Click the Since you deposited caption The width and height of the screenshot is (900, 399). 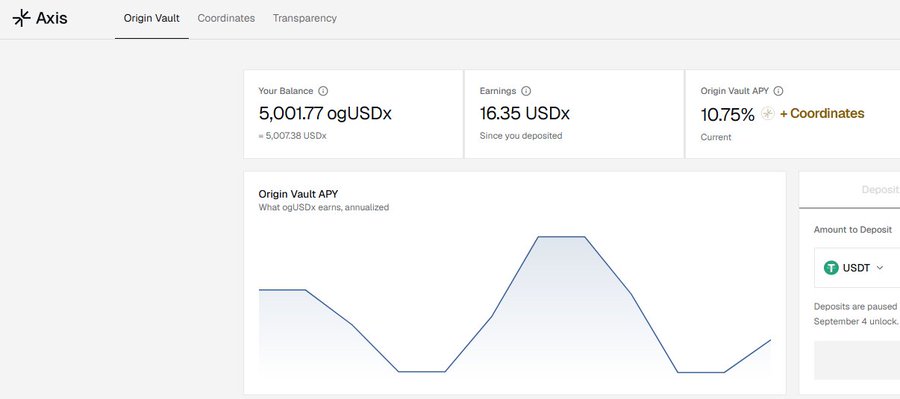click(521, 136)
